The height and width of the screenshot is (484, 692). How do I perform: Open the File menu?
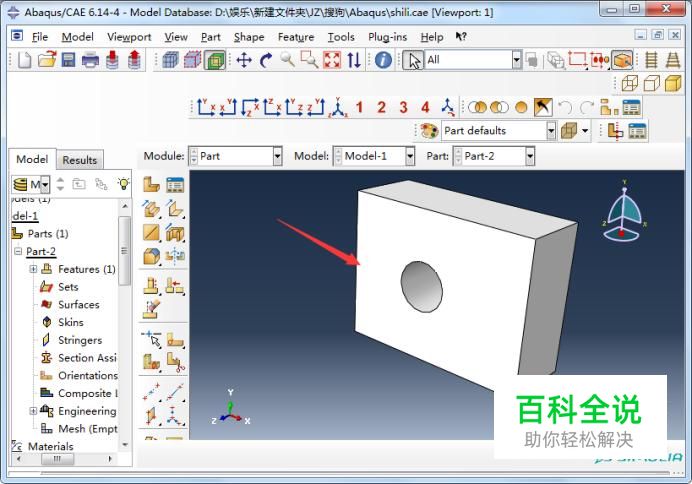40,37
